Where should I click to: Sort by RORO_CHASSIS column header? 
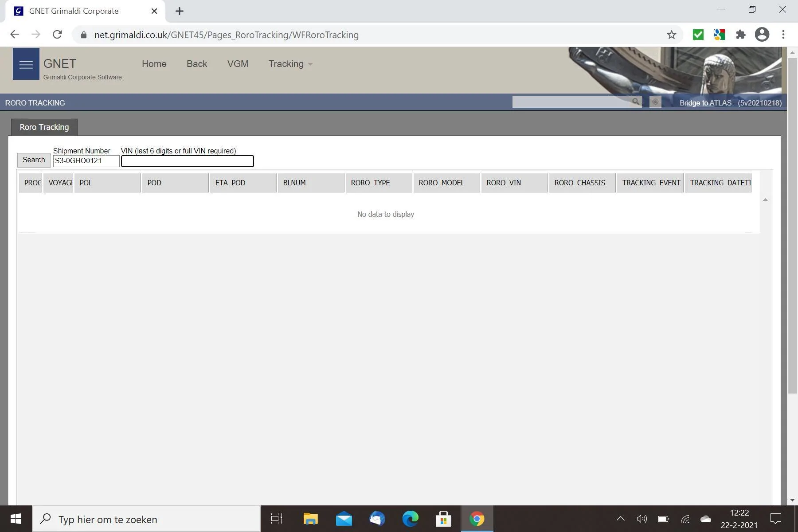coord(583,183)
